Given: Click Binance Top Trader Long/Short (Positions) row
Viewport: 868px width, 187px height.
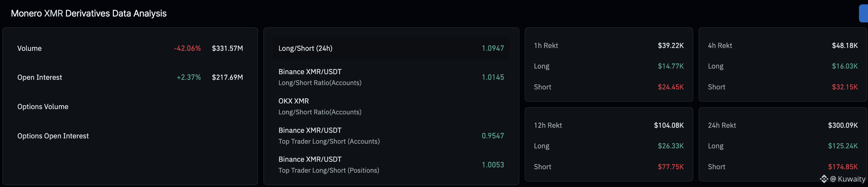Looking at the screenshot, I should (x=391, y=165).
